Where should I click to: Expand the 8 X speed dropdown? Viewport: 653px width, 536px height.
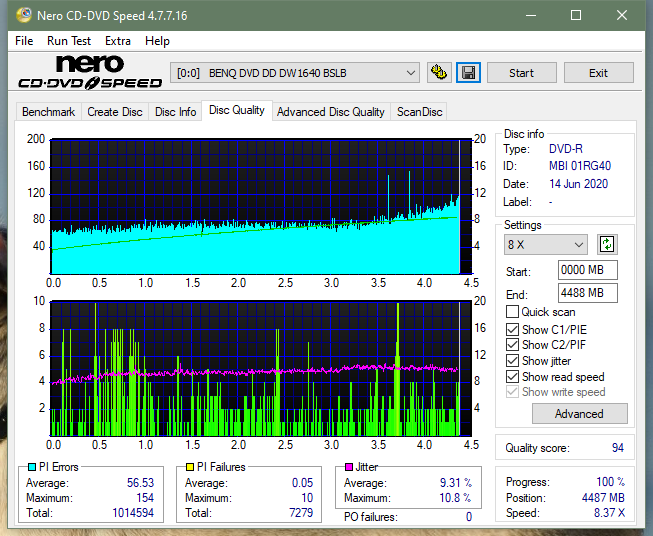(546, 244)
